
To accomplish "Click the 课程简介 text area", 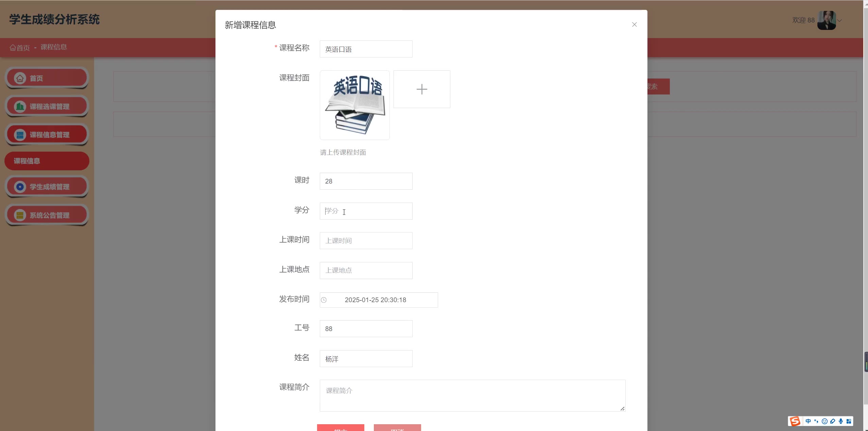I will click(x=472, y=395).
